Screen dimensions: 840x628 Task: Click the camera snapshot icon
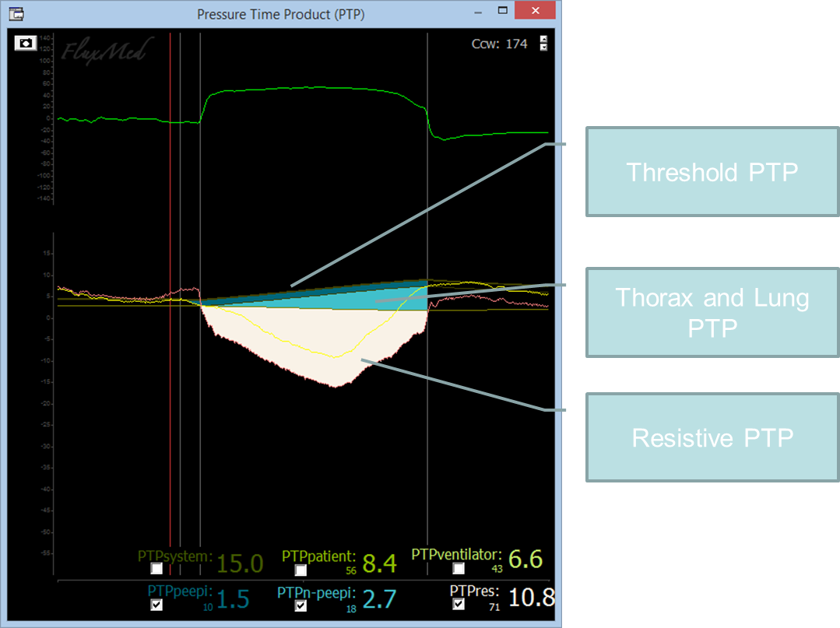click(x=26, y=44)
